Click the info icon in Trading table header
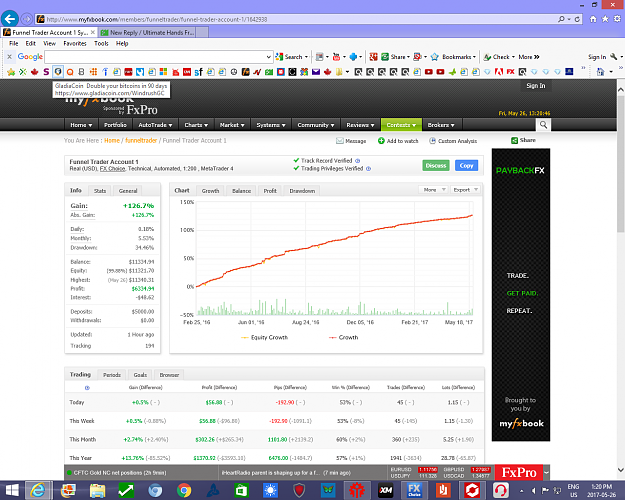Viewport: 625px width, 500px height. click(87, 388)
